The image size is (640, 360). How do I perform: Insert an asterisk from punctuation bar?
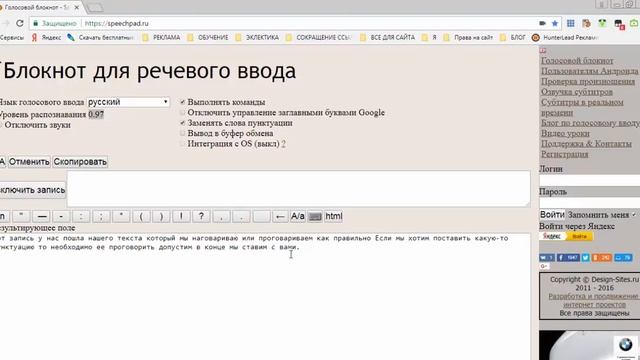[x=121, y=216]
